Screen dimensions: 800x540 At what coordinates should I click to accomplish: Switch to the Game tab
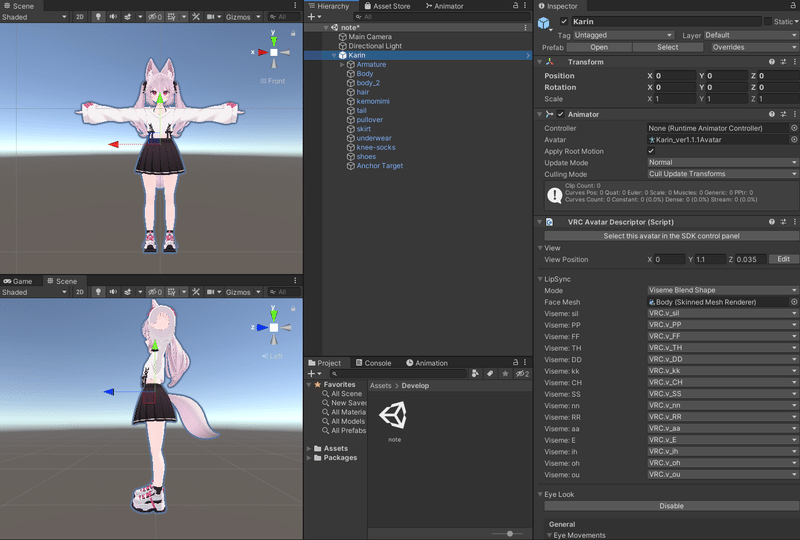[18, 281]
